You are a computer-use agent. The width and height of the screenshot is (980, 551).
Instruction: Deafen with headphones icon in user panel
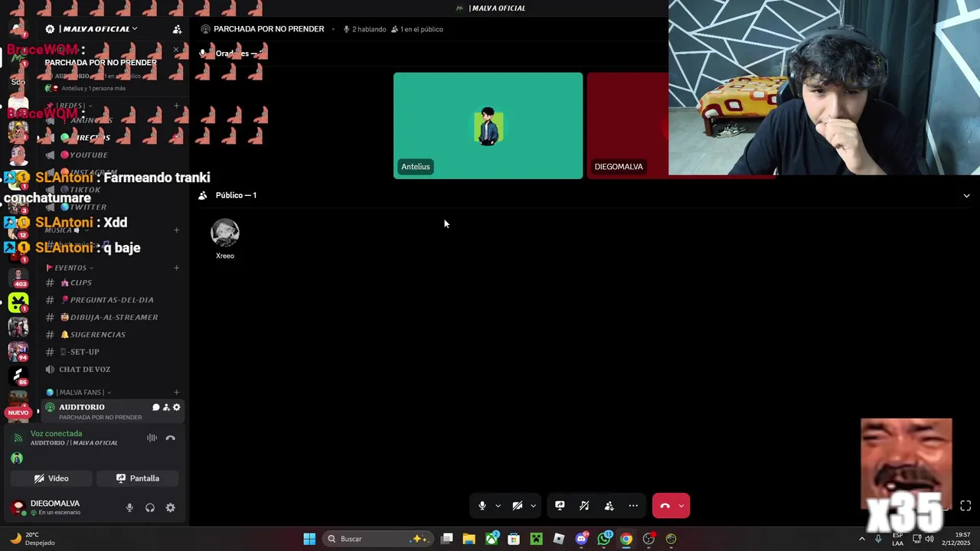point(150,507)
